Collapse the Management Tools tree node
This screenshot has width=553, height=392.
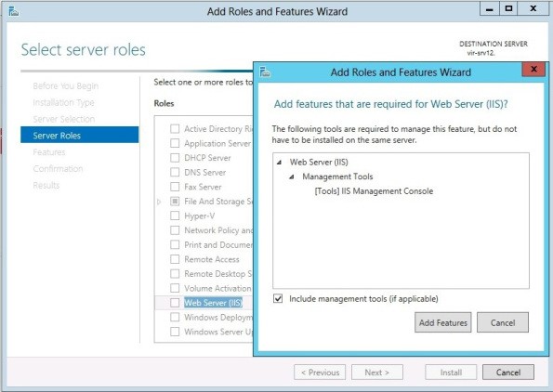[292, 176]
